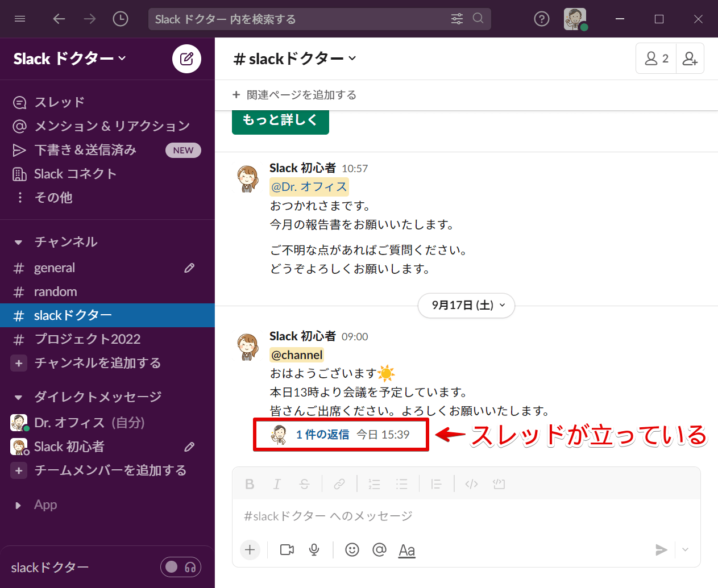Click チームメンバーを追加する
This screenshot has height=588, width=718.
(x=107, y=470)
